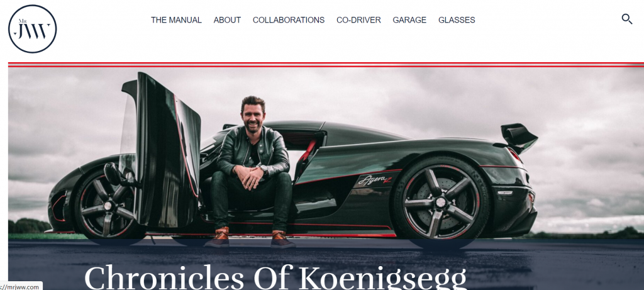Visit the GARAGE section
This screenshot has height=290, width=644.
409,20
